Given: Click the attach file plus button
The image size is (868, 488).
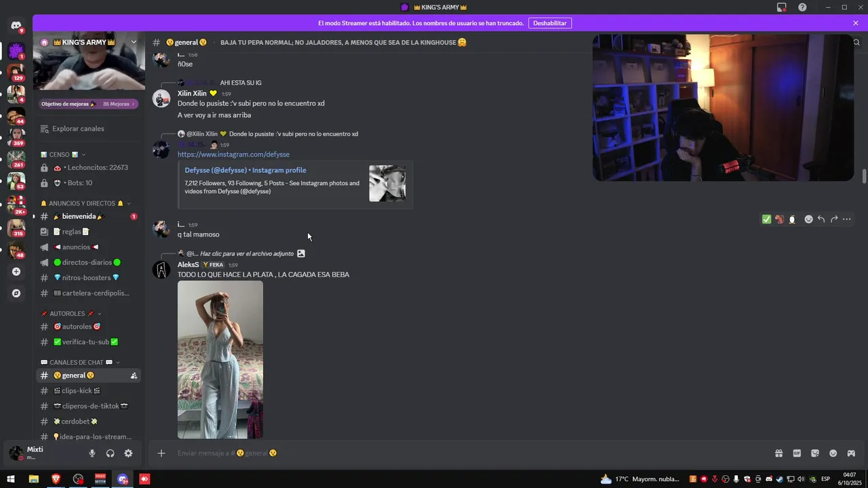Looking at the screenshot, I should pos(161,453).
